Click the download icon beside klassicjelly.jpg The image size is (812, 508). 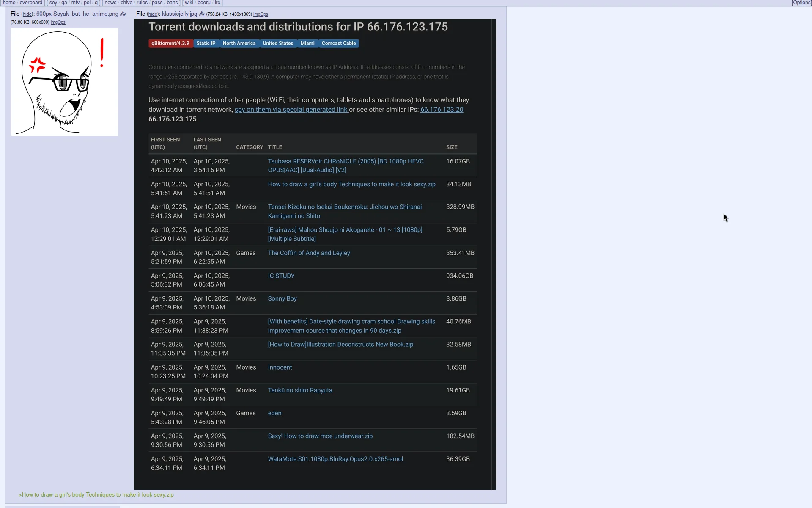pyautogui.click(x=202, y=14)
